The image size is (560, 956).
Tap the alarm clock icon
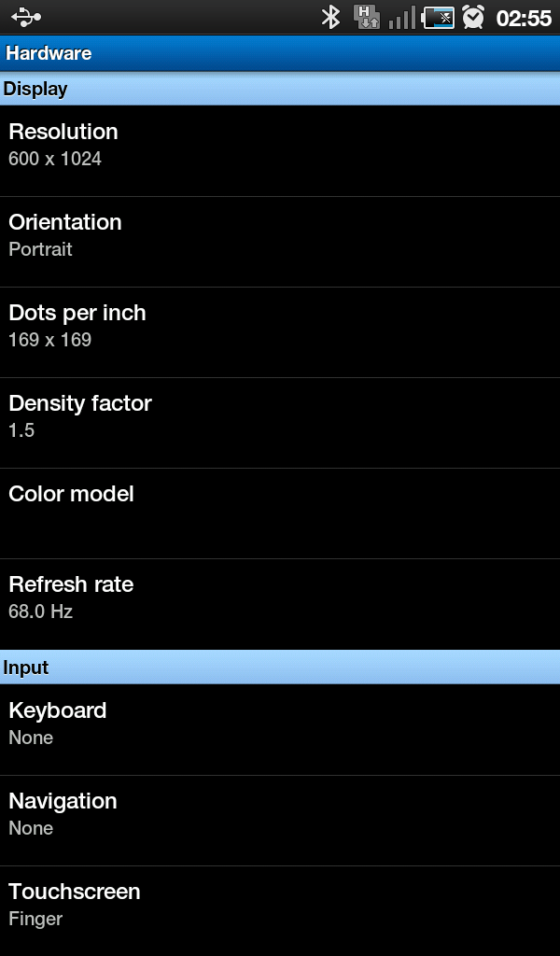point(474,17)
